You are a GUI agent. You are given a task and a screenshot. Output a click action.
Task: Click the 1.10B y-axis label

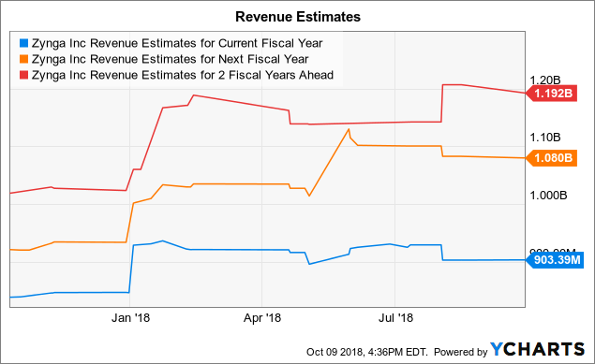point(545,138)
